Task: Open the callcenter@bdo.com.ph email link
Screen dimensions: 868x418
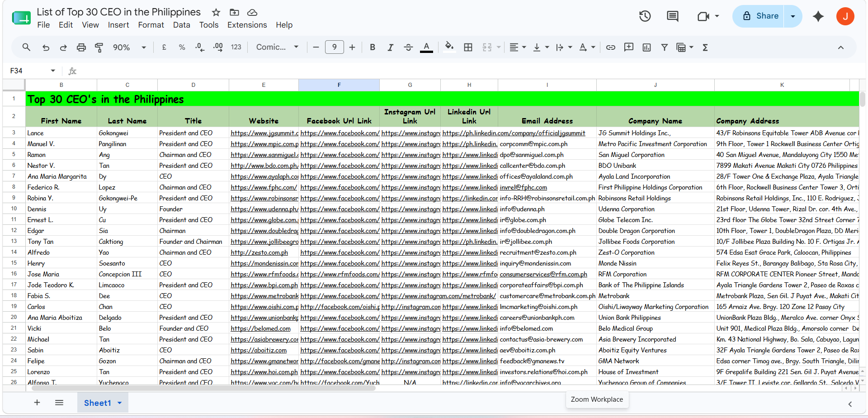Action: click(532, 166)
